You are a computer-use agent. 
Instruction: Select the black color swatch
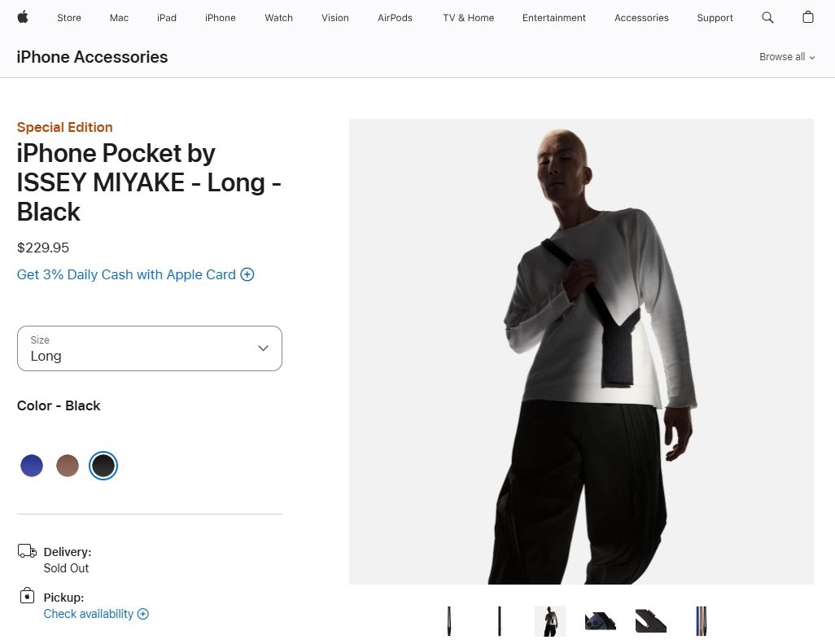click(103, 466)
